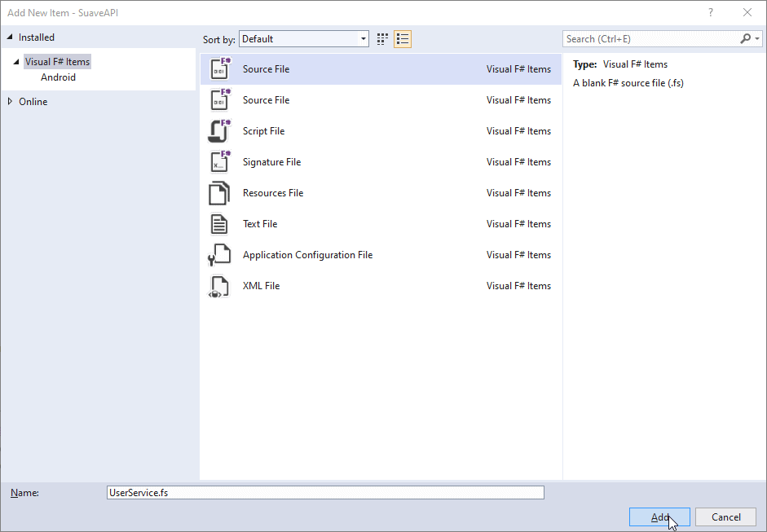Switch to small icons grid view

tap(382, 39)
